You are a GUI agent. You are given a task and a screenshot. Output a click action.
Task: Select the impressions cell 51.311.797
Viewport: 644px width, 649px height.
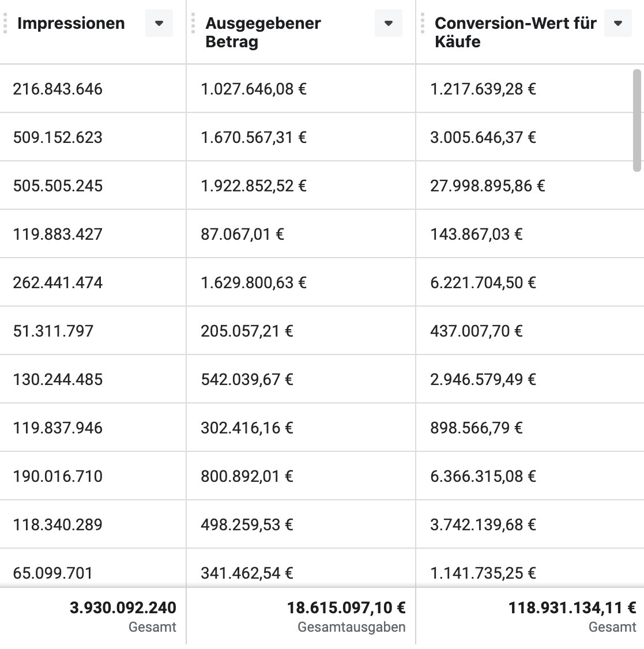53,331
